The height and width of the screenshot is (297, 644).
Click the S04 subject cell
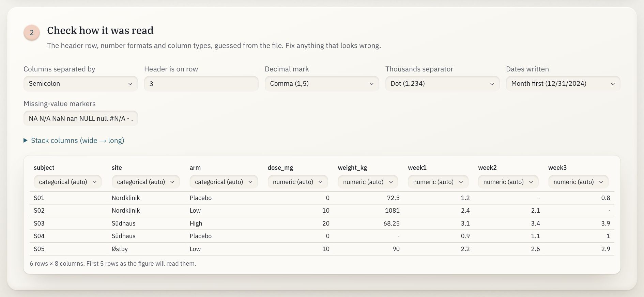(x=39, y=236)
